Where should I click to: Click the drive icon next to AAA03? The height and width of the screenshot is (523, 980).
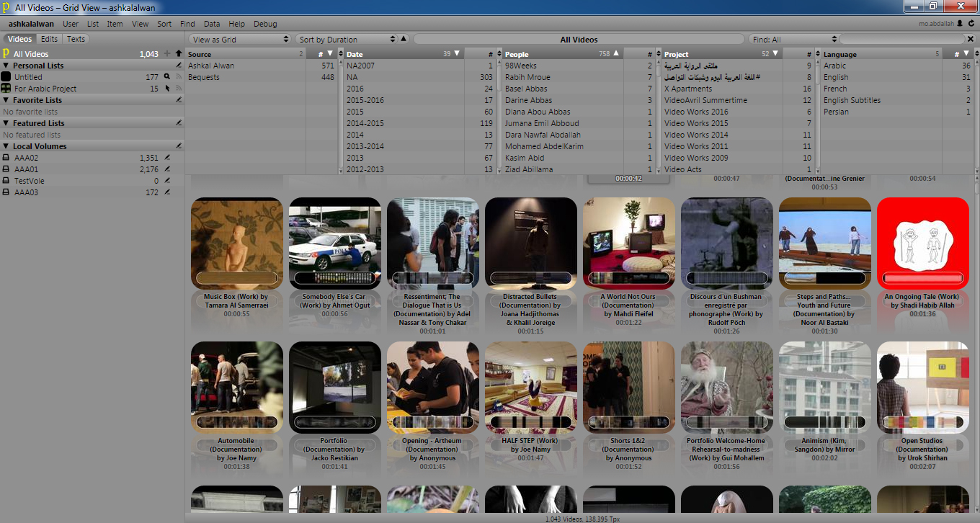point(6,192)
